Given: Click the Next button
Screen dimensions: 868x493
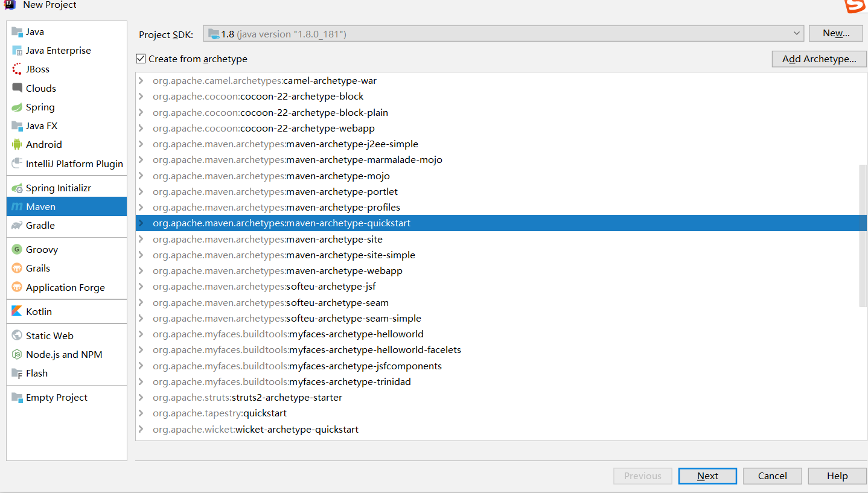Looking at the screenshot, I should (x=707, y=476).
